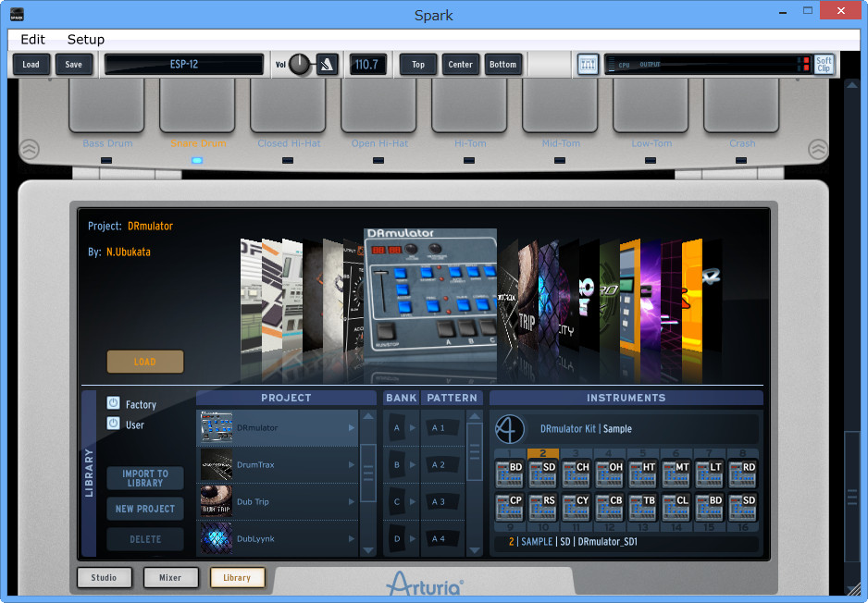Open the mixer view icon in toolbar
This screenshot has width=868, height=603.
588,65
